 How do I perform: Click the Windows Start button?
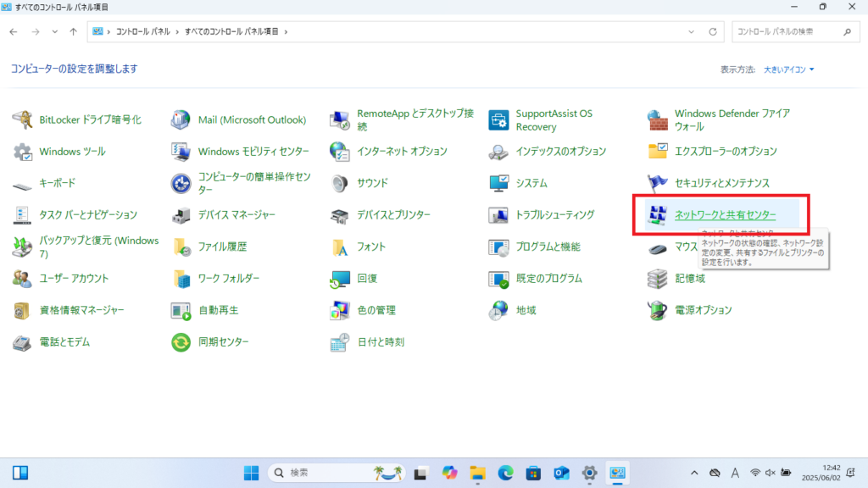(x=251, y=473)
